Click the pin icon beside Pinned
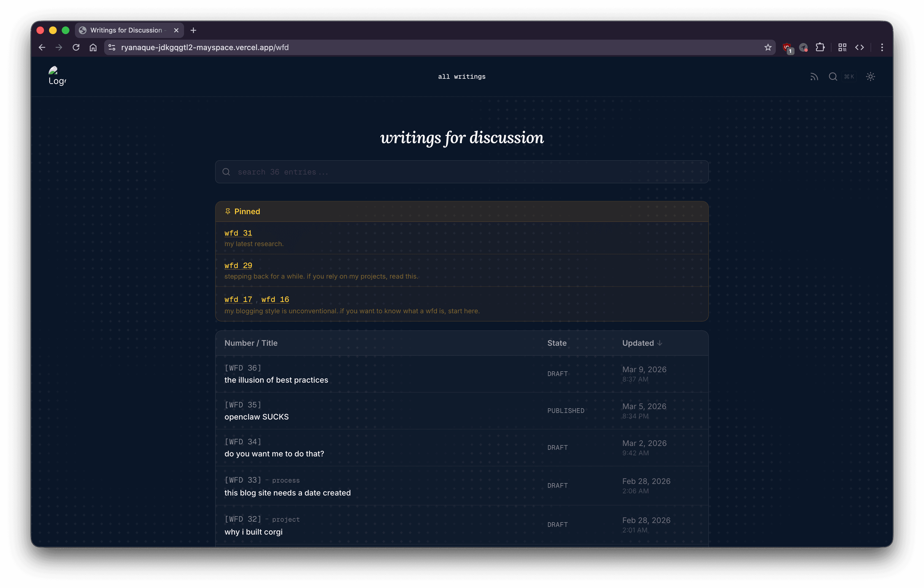This screenshot has height=588, width=924. (228, 211)
